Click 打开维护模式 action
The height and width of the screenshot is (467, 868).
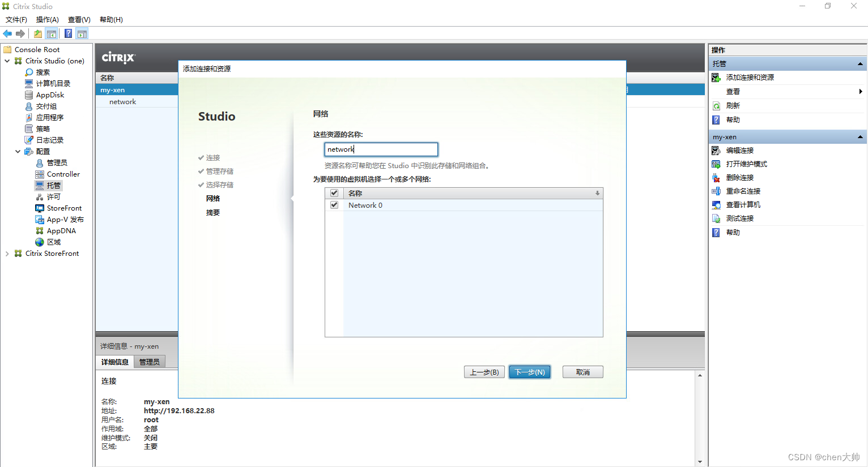(x=746, y=164)
